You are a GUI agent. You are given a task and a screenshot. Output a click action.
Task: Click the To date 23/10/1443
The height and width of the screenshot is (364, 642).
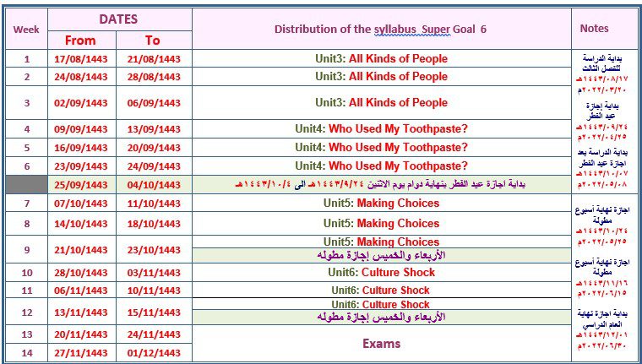tap(154, 250)
